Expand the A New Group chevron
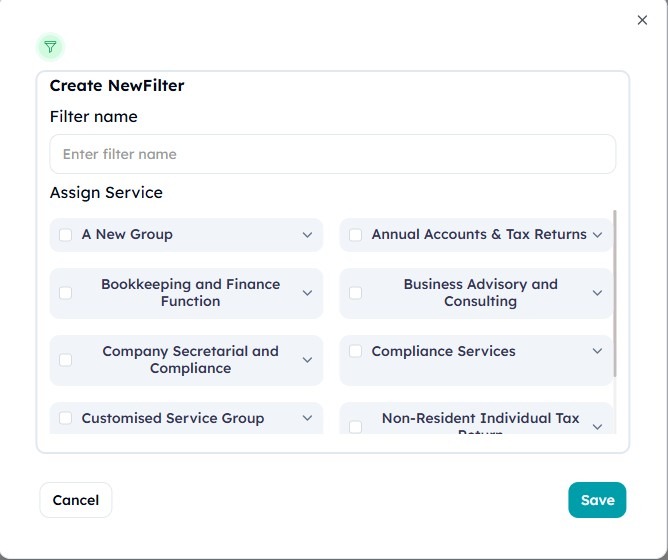The height and width of the screenshot is (560, 668). [x=307, y=235]
